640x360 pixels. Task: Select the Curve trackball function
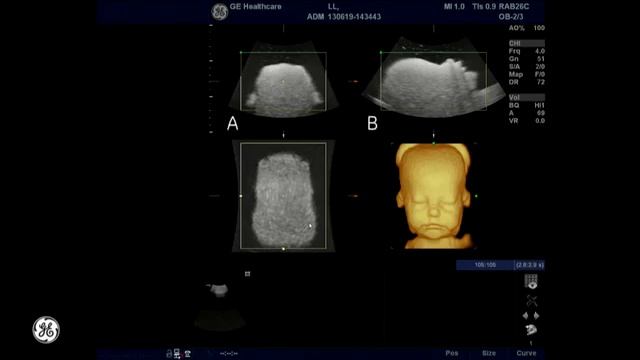pyautogui.click(x=526, y=353)
